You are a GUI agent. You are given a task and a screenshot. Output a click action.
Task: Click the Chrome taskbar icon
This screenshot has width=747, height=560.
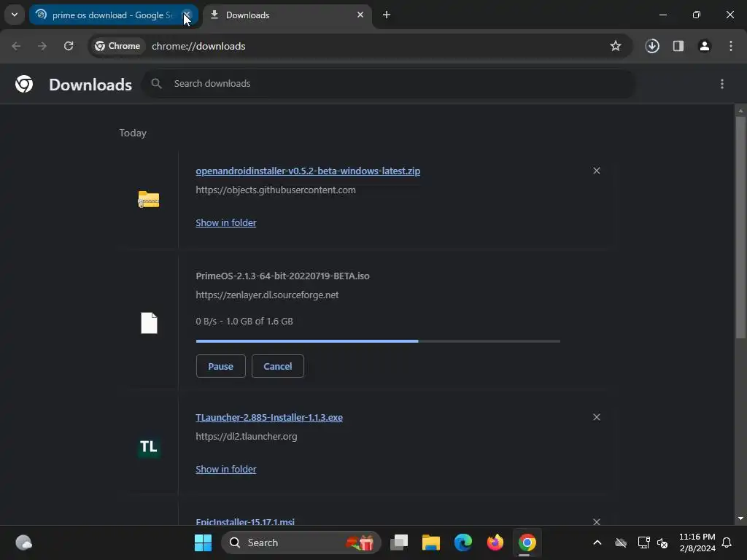click(x=527, y=542)
